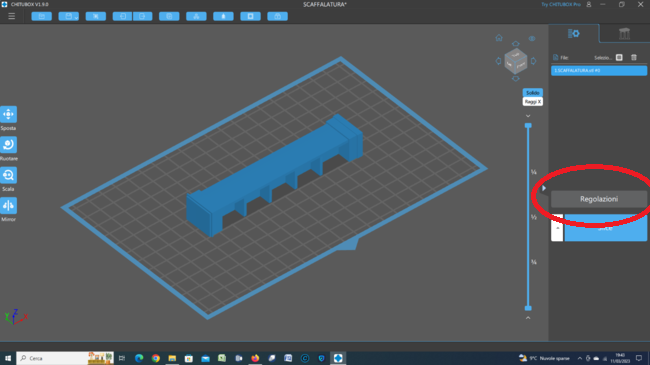Open the Regolazioni settings button
This screenshot has width=650, height=365.
[599, 199]
